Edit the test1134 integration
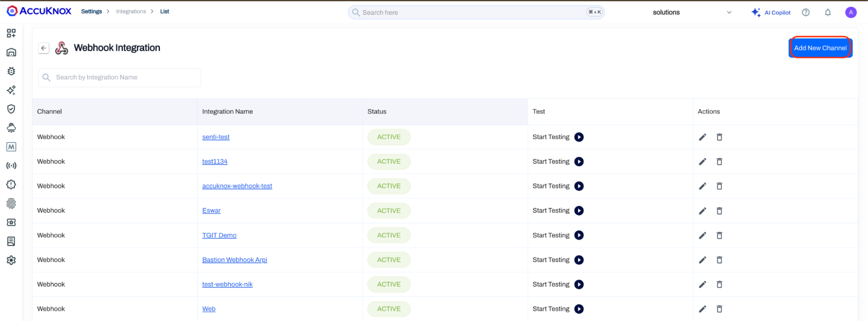The height and width of the screenshot is (321, 868). pyautogui.click(x=703, y=162)
